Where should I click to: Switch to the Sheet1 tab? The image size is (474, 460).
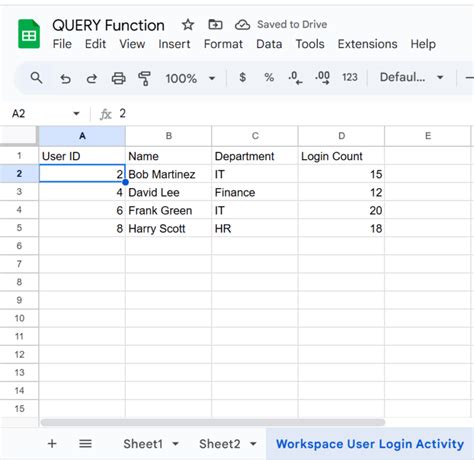(x=143, y=444)
